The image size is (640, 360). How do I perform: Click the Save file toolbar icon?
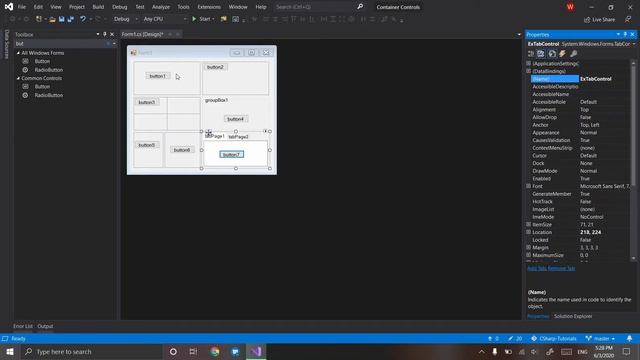[x=62, y=19]
